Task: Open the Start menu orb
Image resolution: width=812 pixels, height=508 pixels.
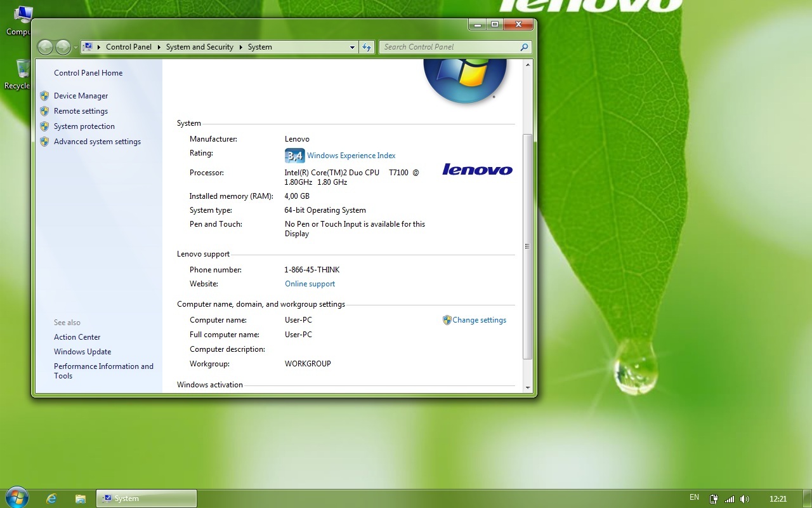Action: (16, 498)
